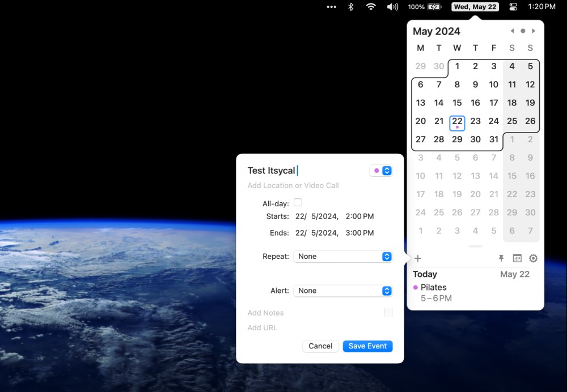
Task: Click Save Event button
Action: click(368, 346)
